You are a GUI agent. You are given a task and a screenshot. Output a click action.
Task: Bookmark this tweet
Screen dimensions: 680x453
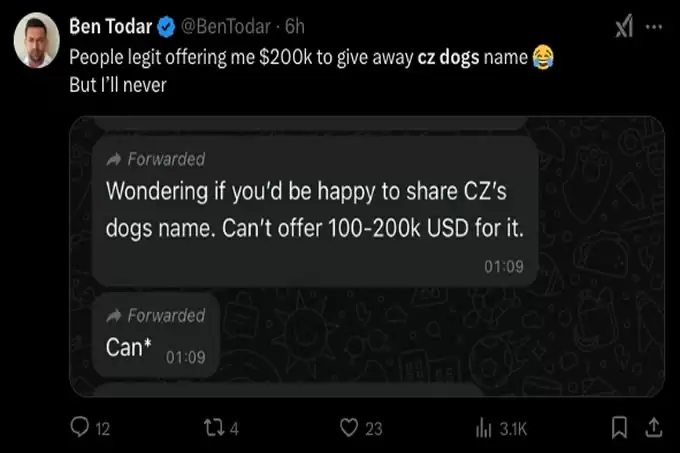click(x=620, y=428)
